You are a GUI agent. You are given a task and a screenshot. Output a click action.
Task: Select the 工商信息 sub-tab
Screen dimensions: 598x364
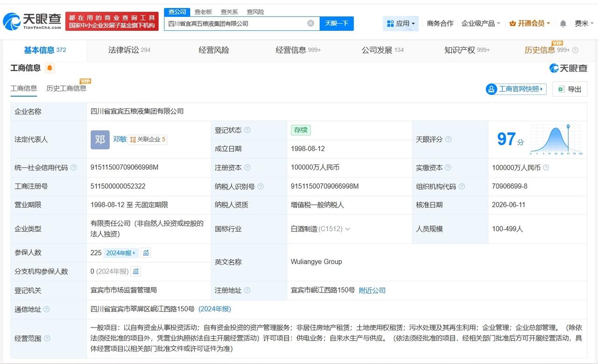tap(24, 88)
